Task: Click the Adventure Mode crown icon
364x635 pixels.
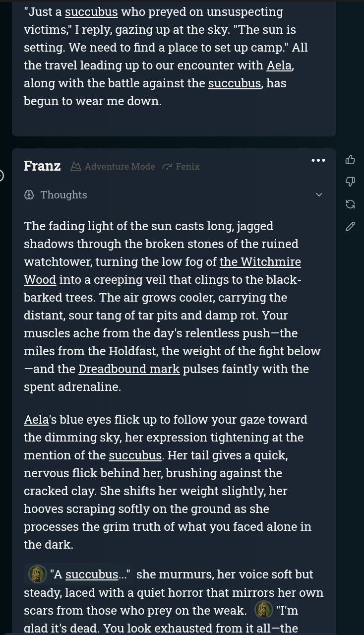Action: point(76,167)
